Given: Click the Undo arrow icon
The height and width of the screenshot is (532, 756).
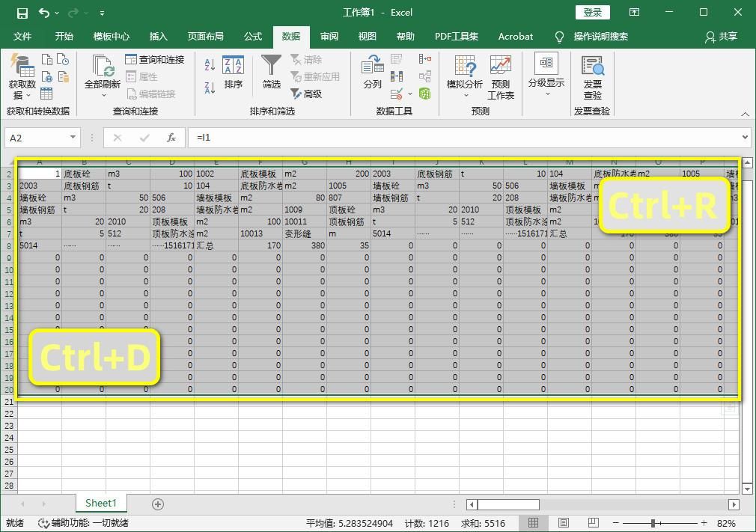Looking at the screenshot, I should point(44,13).
